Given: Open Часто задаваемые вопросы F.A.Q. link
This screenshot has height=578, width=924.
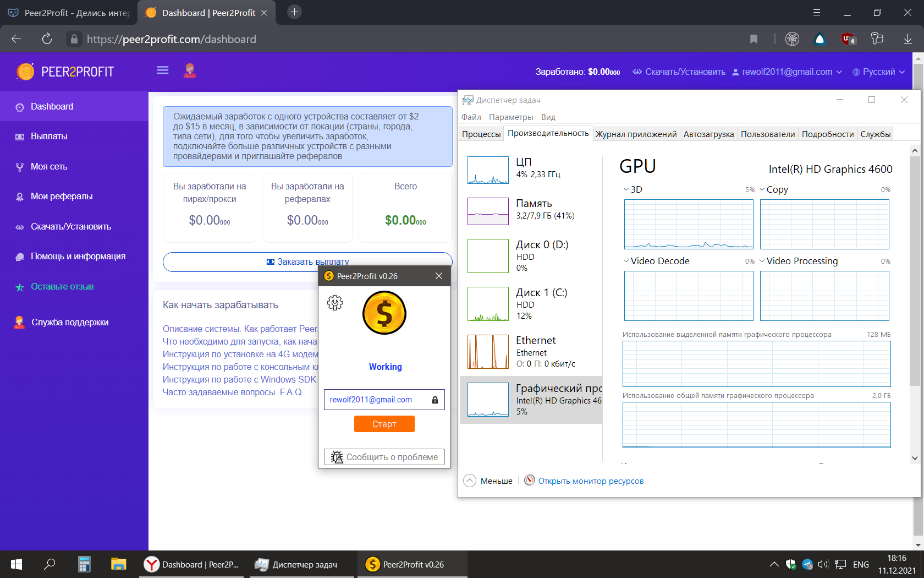Looking at the screenshot, I should point(233,392).
